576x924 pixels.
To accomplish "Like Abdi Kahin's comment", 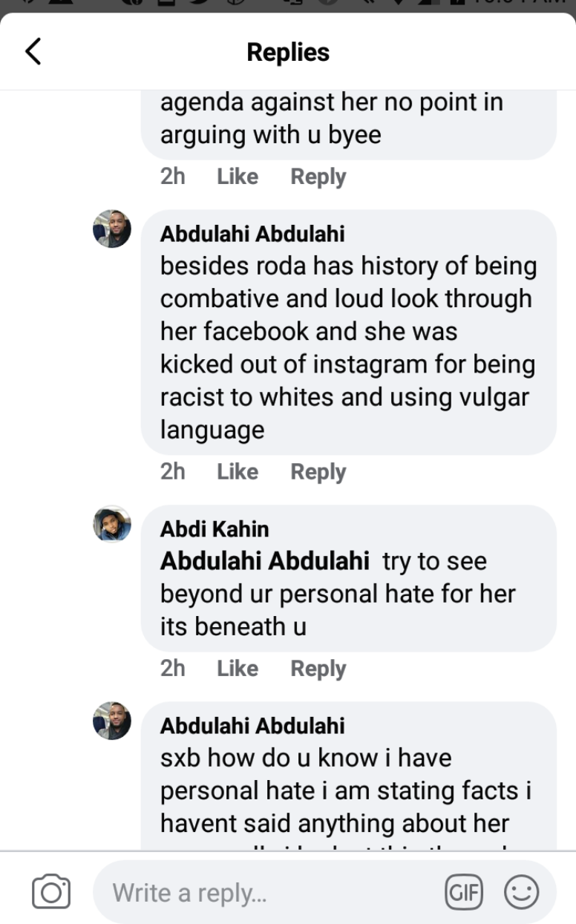I will pos(238,669).
